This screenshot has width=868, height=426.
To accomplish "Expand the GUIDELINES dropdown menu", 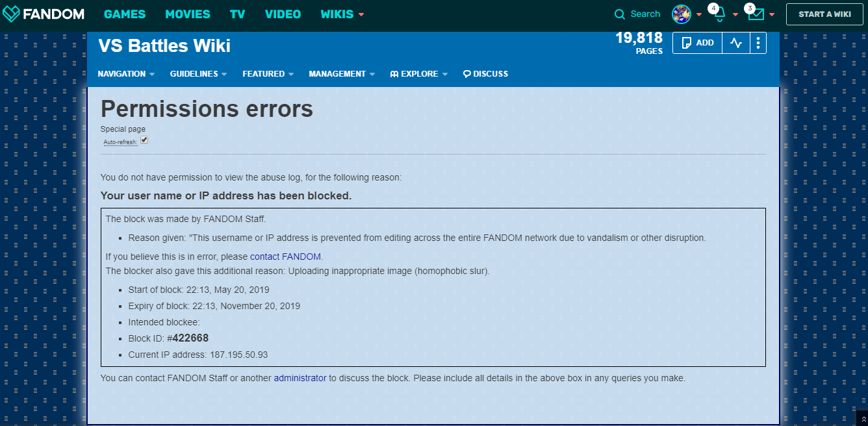I will [198, 74].
